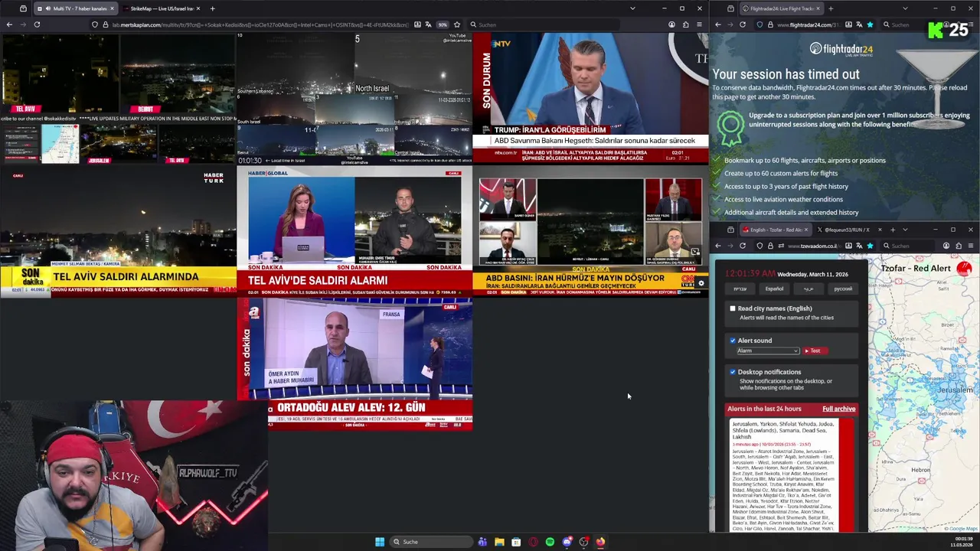Translate the Flightradar24 page
This screenshot has width=980, height=551.
pyautogui.click(x=857, y=24)
